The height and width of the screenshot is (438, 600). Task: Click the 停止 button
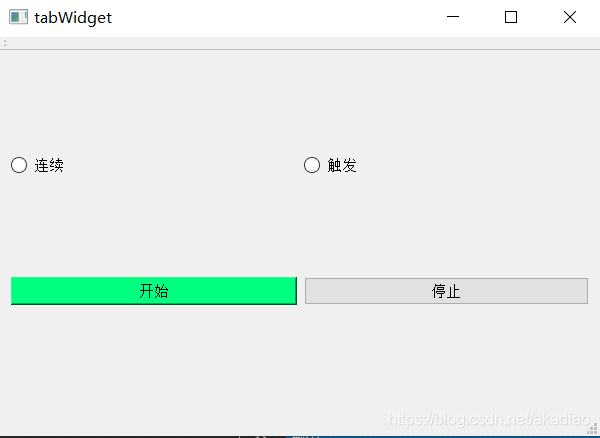click(x=446, y=291)
